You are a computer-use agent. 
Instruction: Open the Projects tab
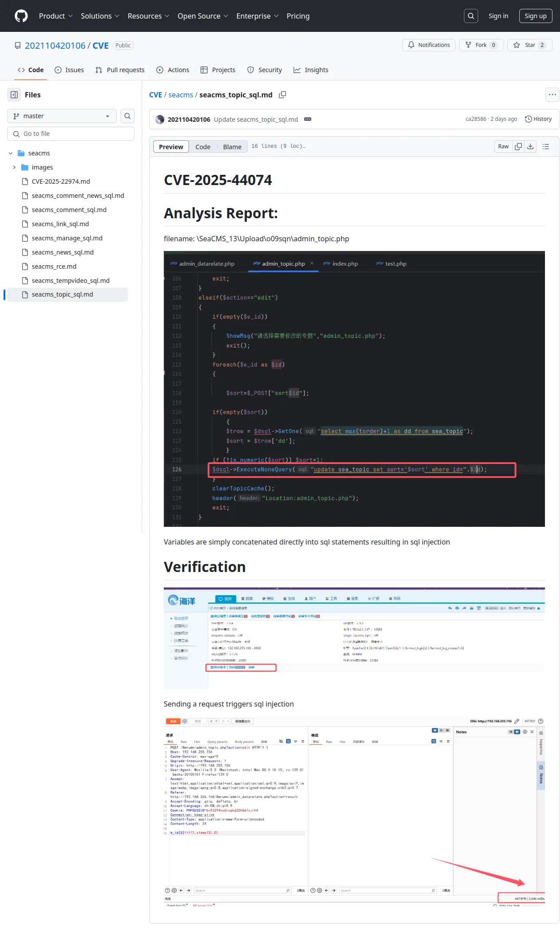click(218, 70)
